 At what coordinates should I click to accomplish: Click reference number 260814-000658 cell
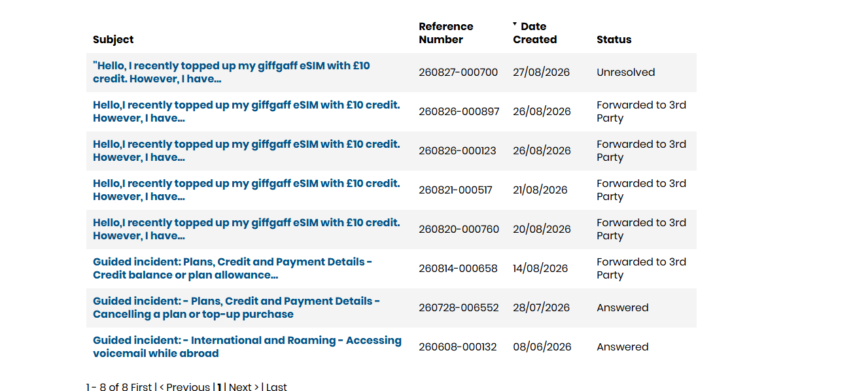coord(458,269)
